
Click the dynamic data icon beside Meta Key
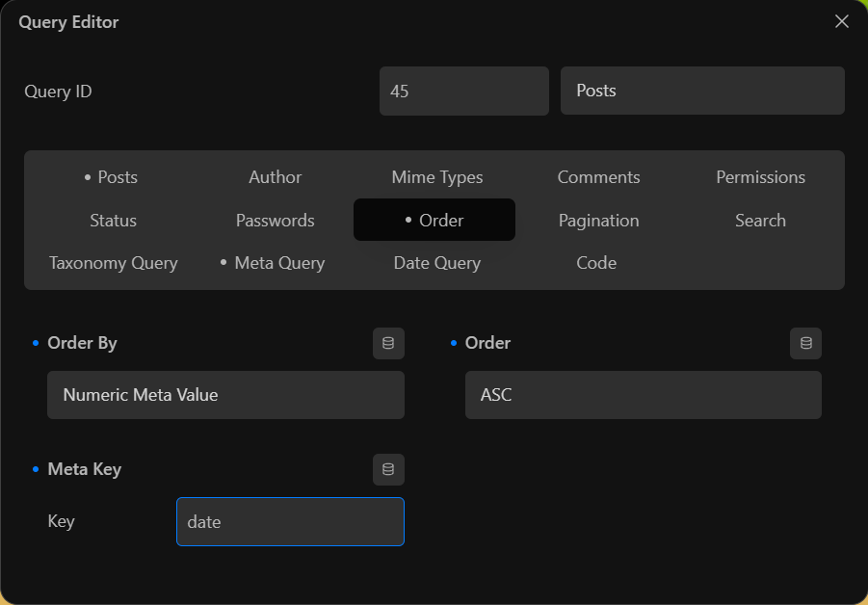click(x=388, y=469)
